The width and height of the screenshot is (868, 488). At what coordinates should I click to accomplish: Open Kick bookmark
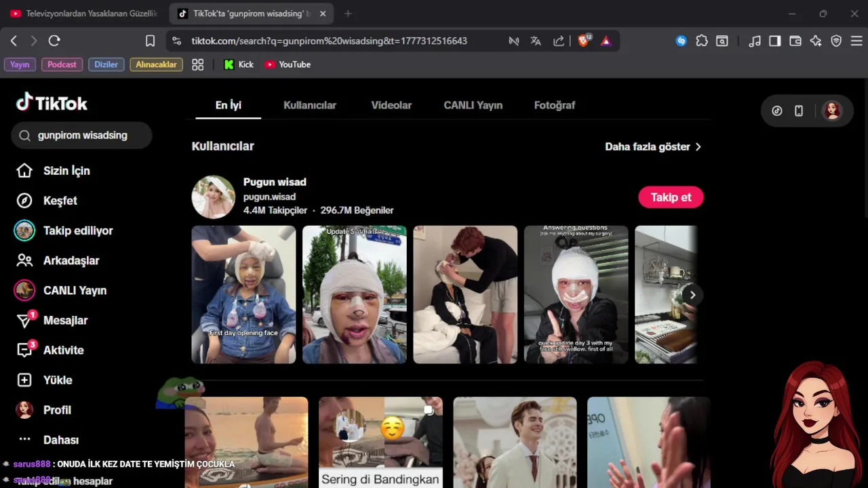pos(239,64)
